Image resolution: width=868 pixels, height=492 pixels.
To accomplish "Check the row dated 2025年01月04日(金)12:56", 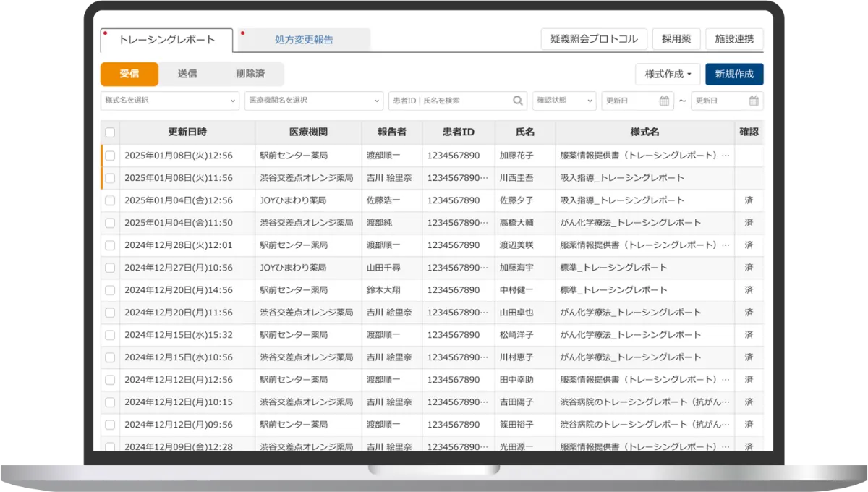I will click(x=110, y=200).
